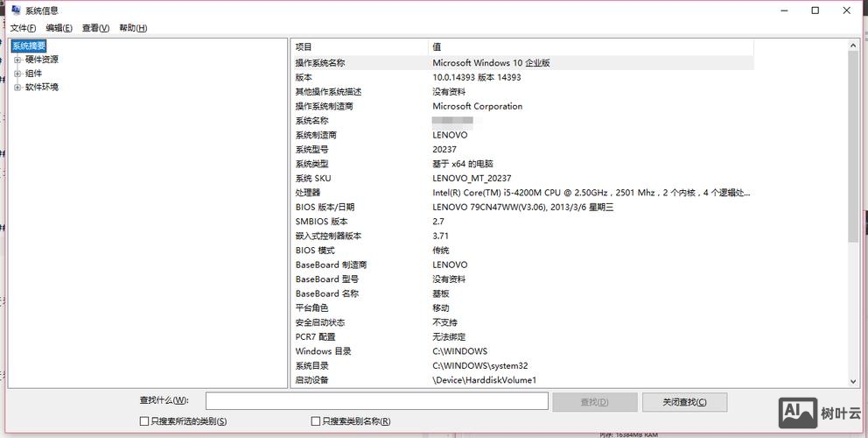Click the 值 column header

coord(591,47)
